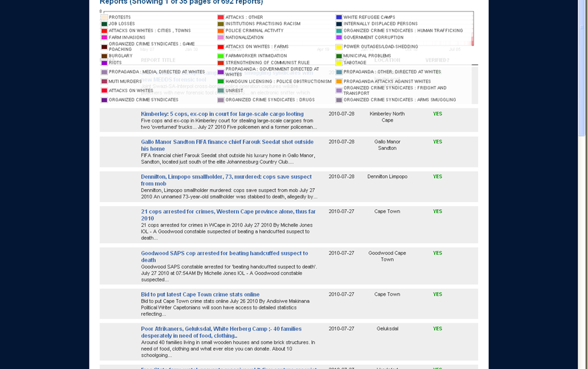Click YES in the Kimberley report row

coord(437,114)
